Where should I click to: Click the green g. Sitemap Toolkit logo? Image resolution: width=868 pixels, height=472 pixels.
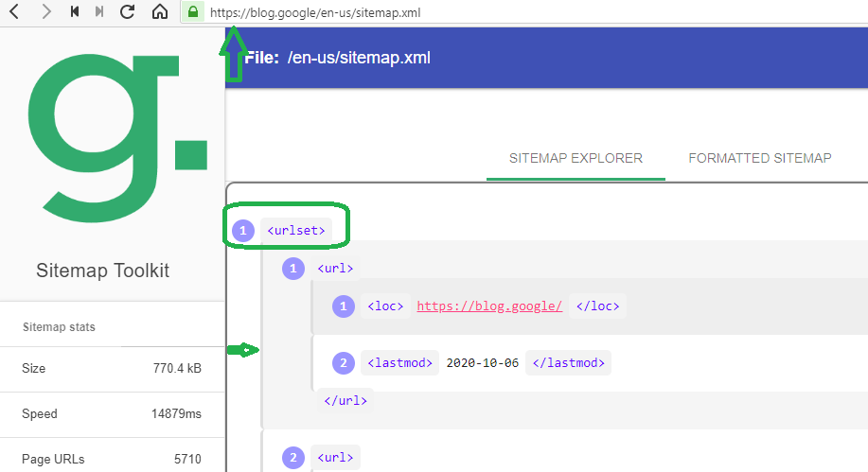point(116,138)
